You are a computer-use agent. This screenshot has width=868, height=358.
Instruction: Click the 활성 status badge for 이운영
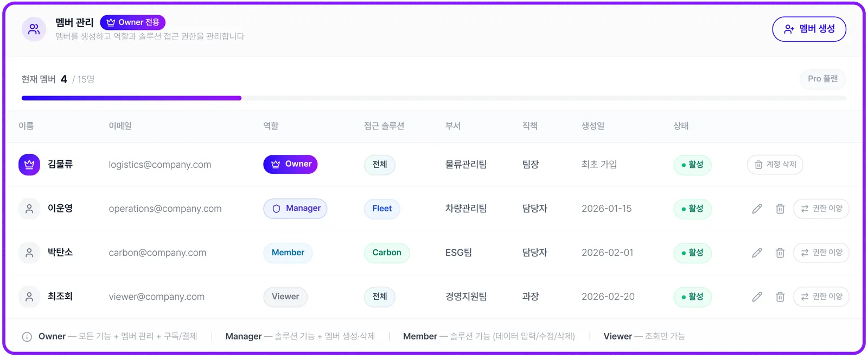pos(692,209)
